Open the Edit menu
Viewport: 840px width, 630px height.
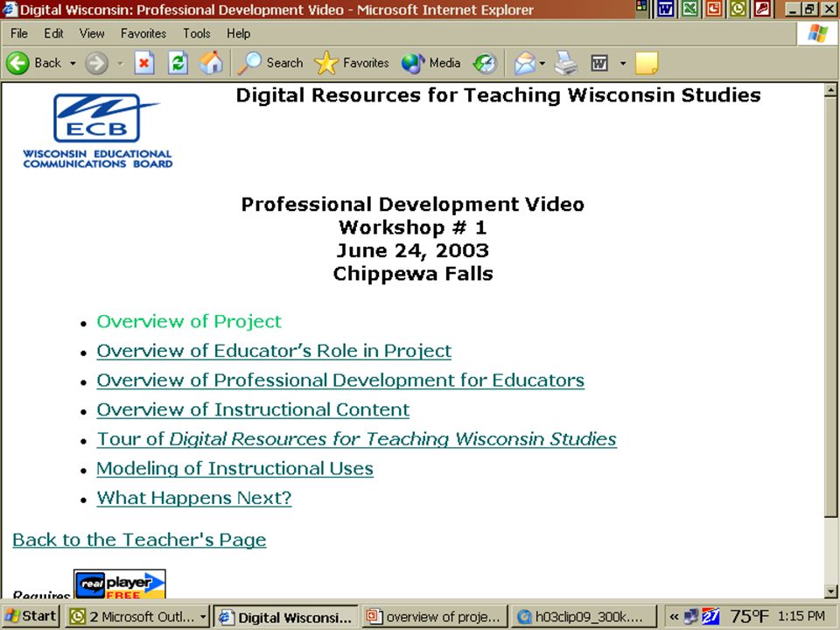click(x=53, y=34)
